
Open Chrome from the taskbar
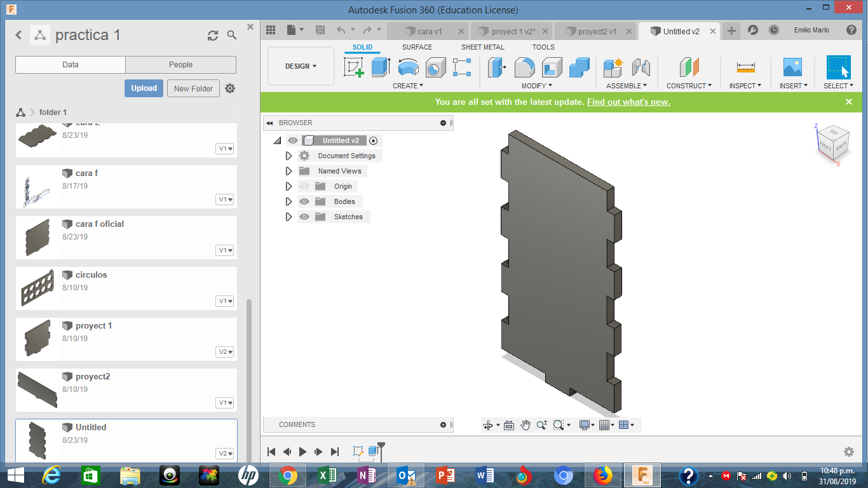pos(287,475)
